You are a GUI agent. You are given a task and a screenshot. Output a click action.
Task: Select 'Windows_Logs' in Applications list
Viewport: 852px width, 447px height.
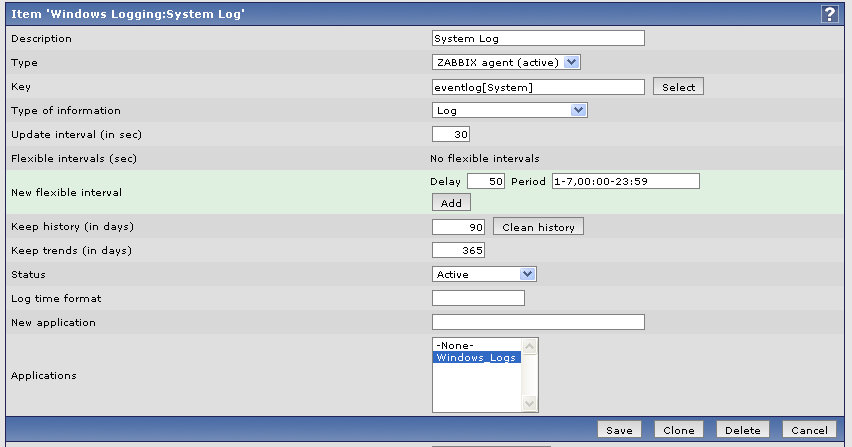[x=477, y=357]
